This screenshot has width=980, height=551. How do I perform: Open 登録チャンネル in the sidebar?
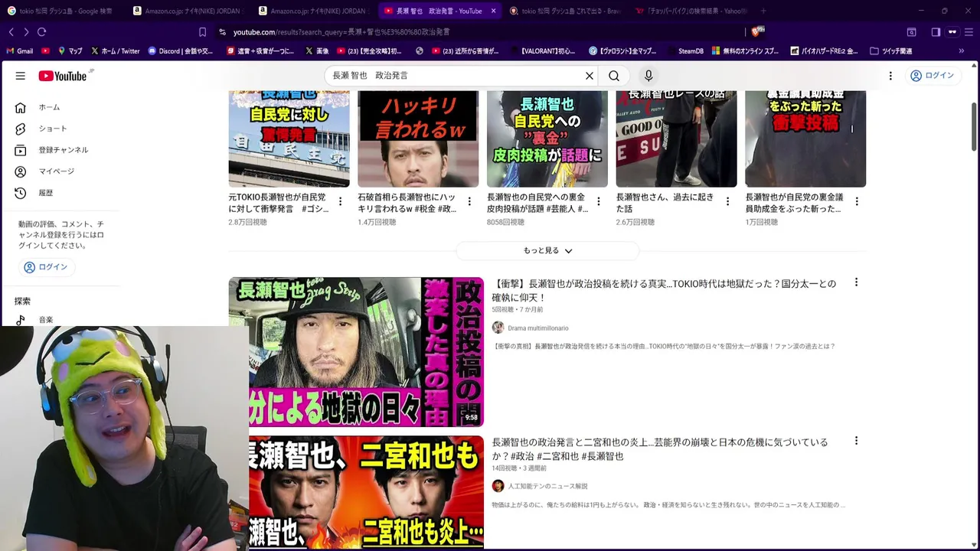pyautogui.click(x=63, y=150)
